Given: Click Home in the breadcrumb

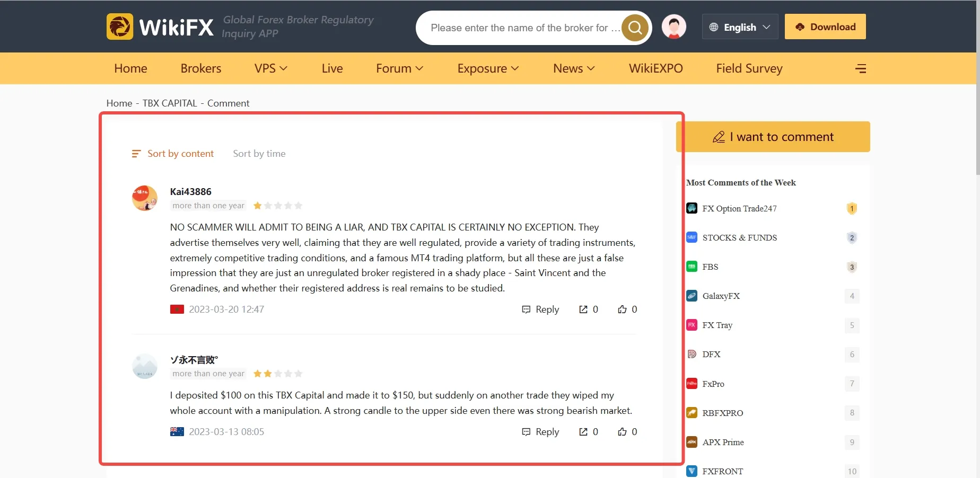Looking at the screenshot, I should [x=119, y=103].
